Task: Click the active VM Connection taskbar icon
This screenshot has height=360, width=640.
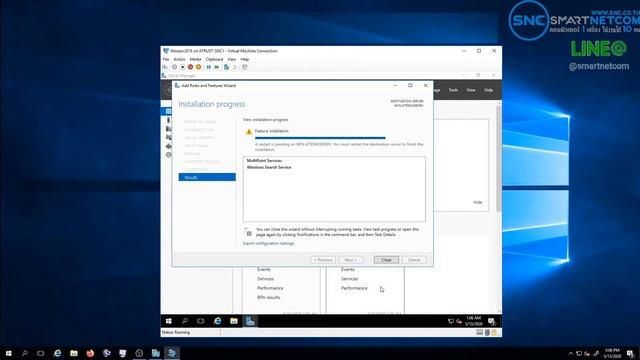Action: (x=172, y=353)
